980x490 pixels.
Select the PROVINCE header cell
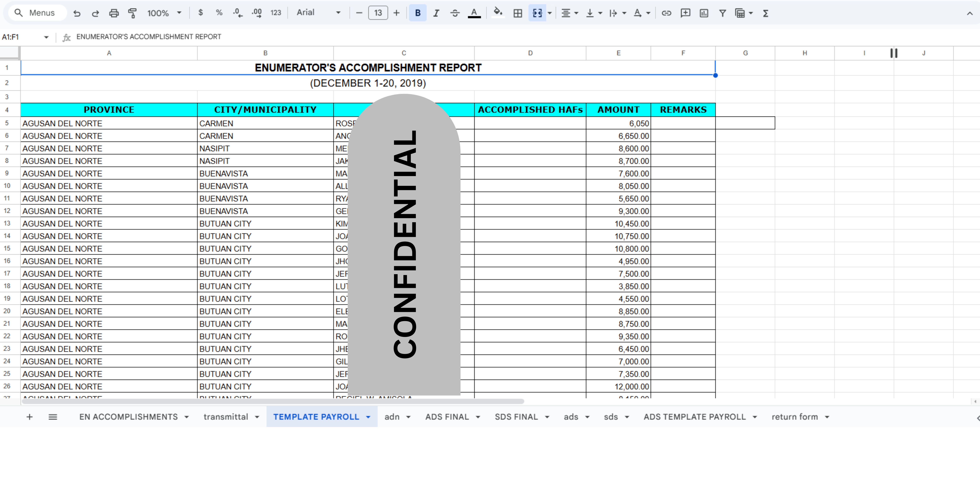click(109, 110)
